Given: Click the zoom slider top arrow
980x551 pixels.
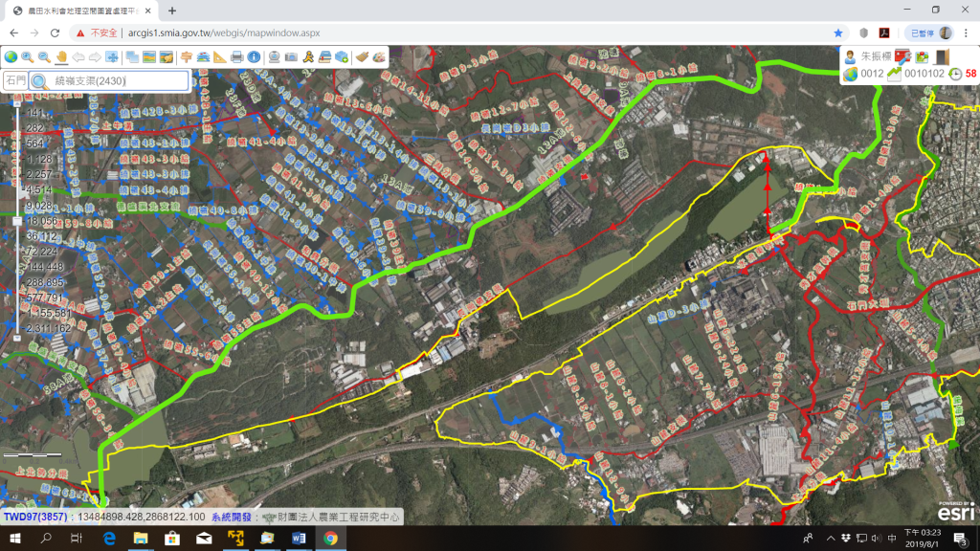Looking at the screenshot, I should 17,102.
